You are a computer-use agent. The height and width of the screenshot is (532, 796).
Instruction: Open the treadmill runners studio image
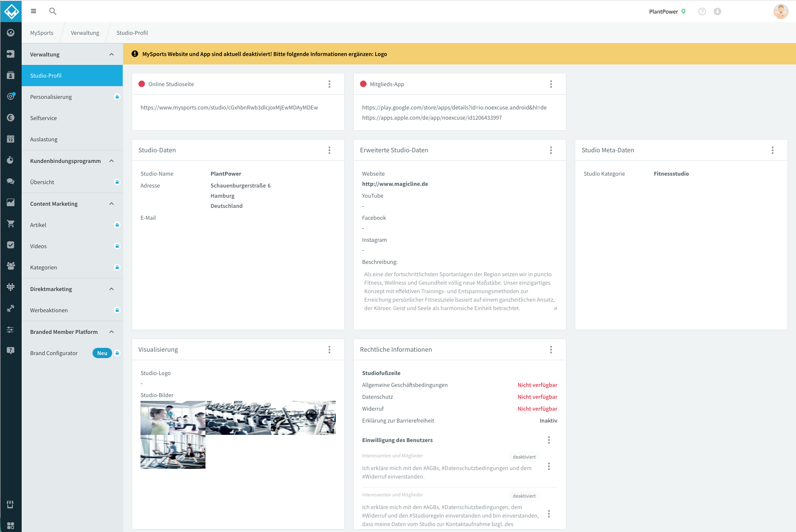173,452
